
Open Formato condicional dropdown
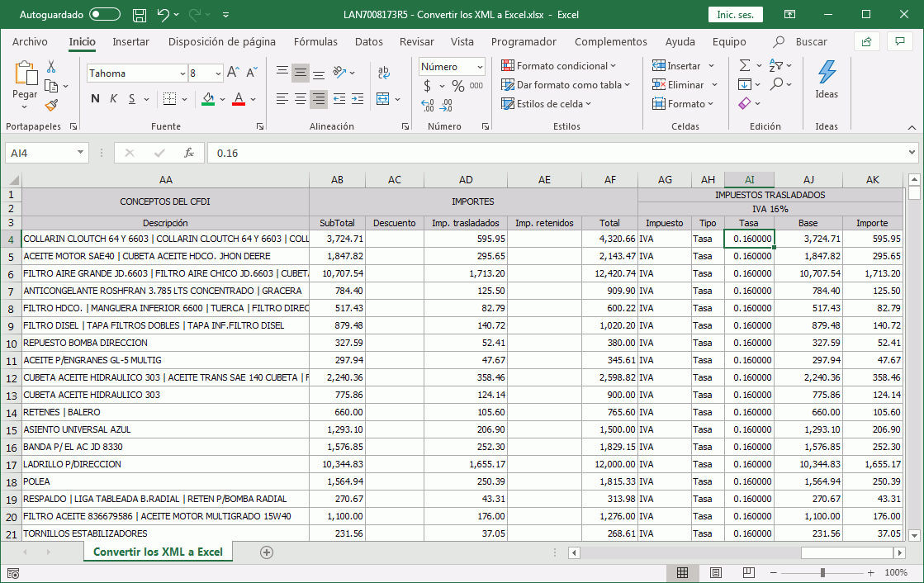(559, 66)
